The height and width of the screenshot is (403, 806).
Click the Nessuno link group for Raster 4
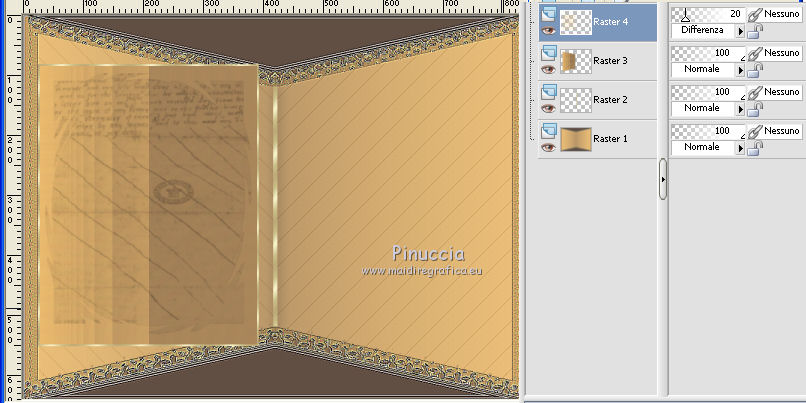[782, 14]
